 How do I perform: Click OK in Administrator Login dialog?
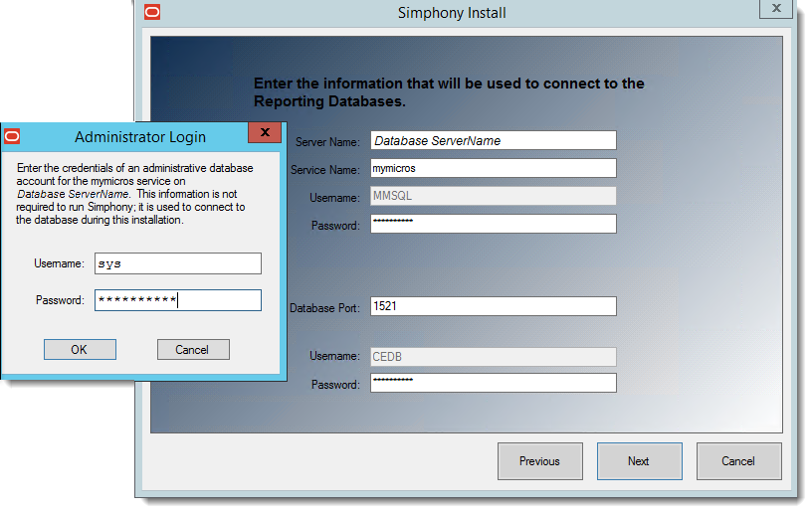(x=80, y=350)
